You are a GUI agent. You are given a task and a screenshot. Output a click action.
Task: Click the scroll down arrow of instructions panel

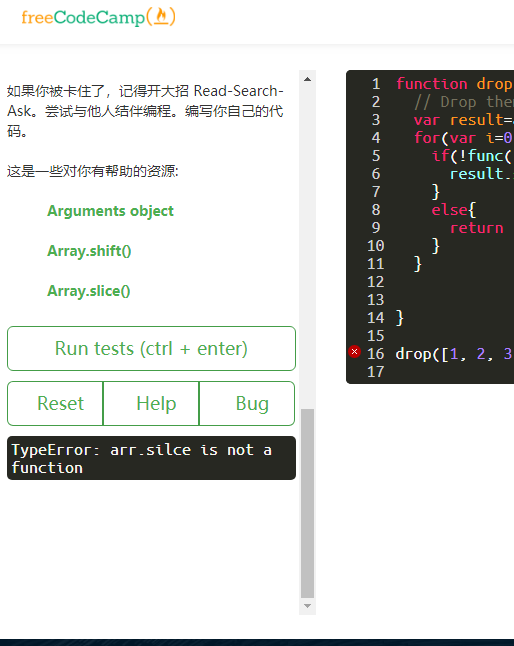point(307,606)
